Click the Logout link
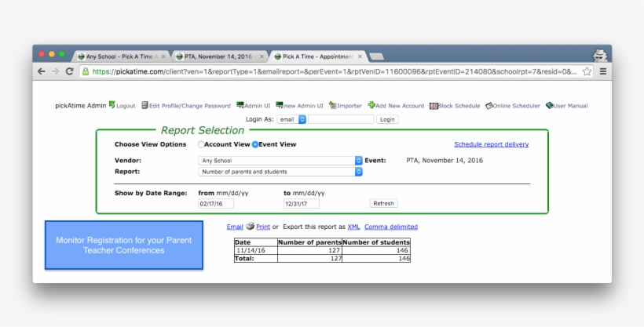This screenshot has width=644, height=327. 126,106
